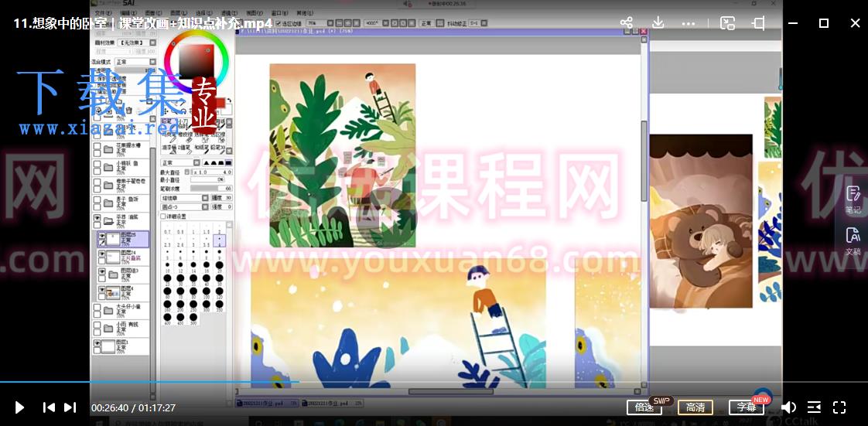Hide the 图层4 layer
Image resolution: width=868 pixels, height=426 pixels.
(x=102, y=289)
